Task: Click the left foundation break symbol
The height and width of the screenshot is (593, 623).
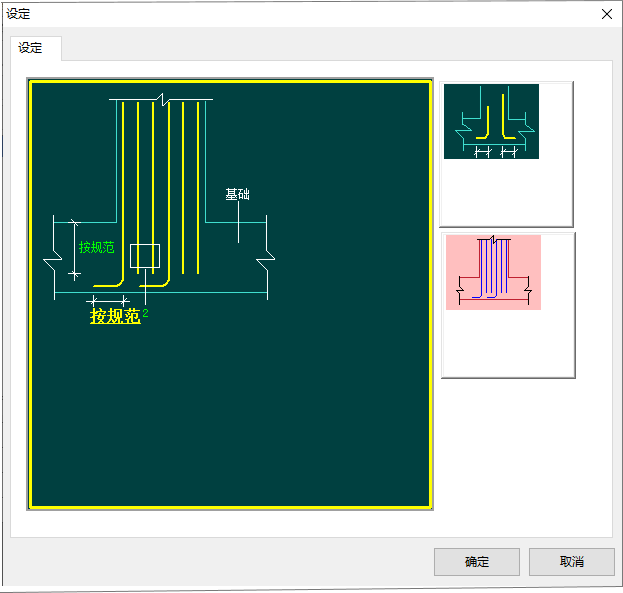Action: pos(54,267)
